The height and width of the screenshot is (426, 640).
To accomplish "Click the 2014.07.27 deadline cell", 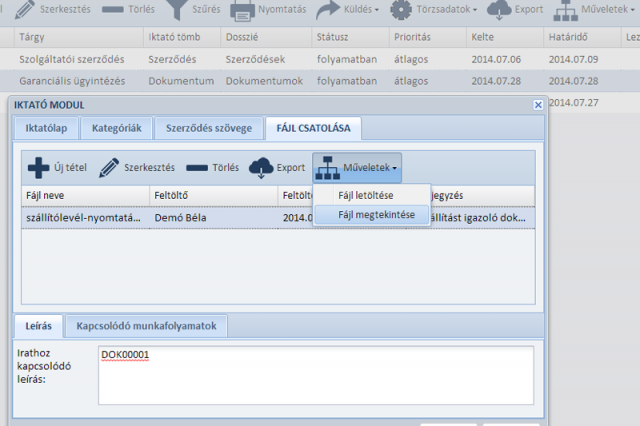I will 573,102.
